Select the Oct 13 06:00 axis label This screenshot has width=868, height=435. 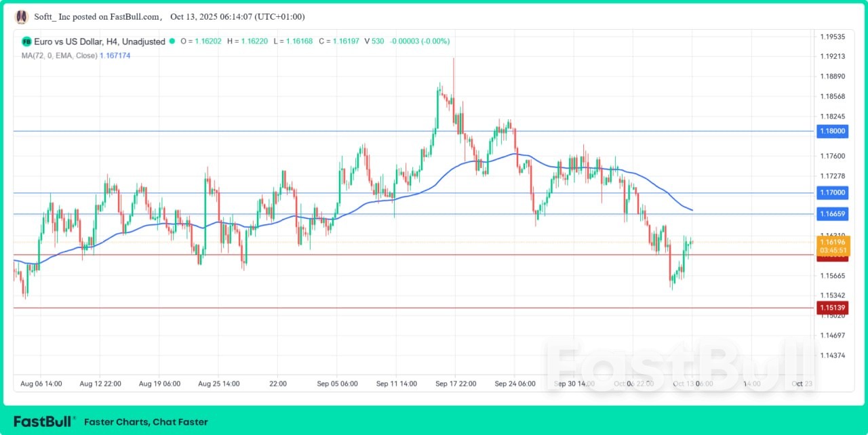coord(692,384)
